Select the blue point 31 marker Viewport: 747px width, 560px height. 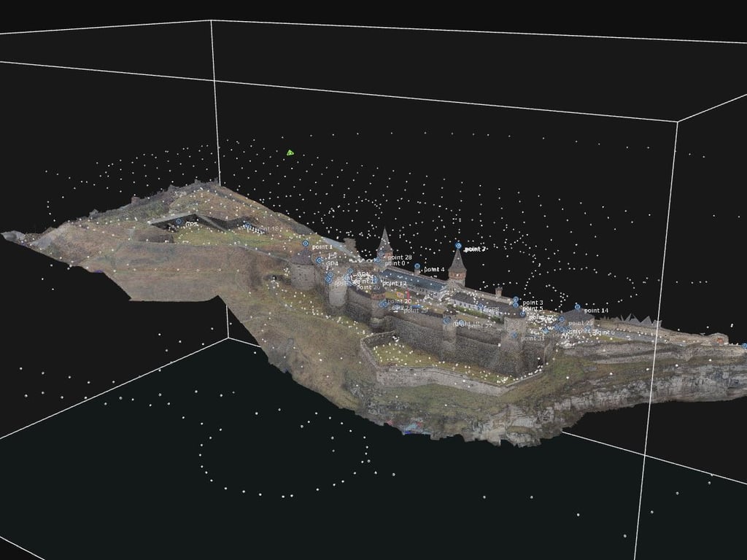(514, 335)
